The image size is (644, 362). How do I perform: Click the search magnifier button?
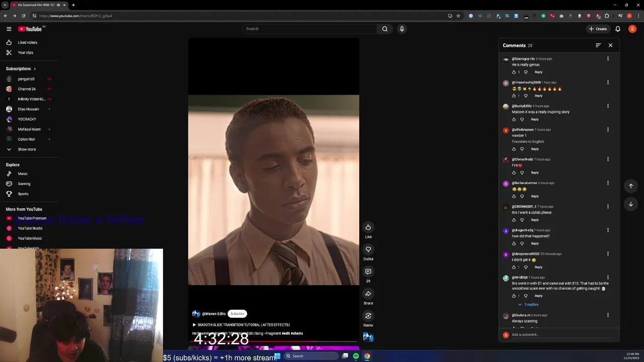pyautogui.click(x=385, y=29)
